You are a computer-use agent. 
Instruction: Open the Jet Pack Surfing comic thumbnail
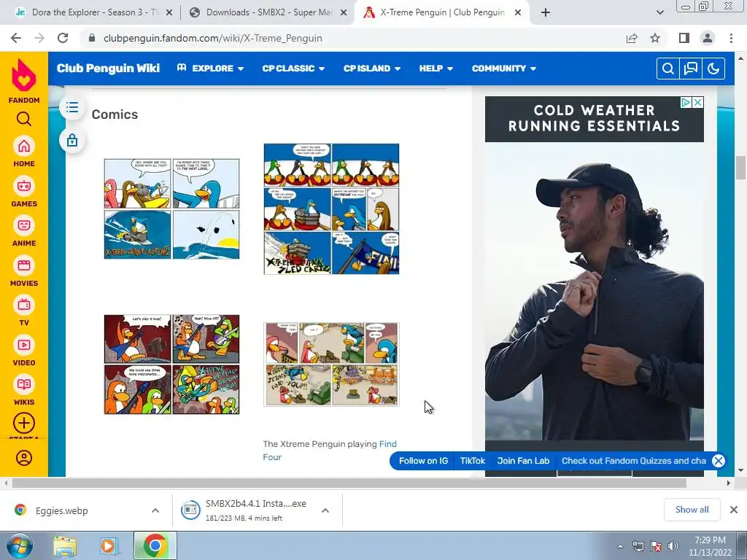click(x=172, y=209)
